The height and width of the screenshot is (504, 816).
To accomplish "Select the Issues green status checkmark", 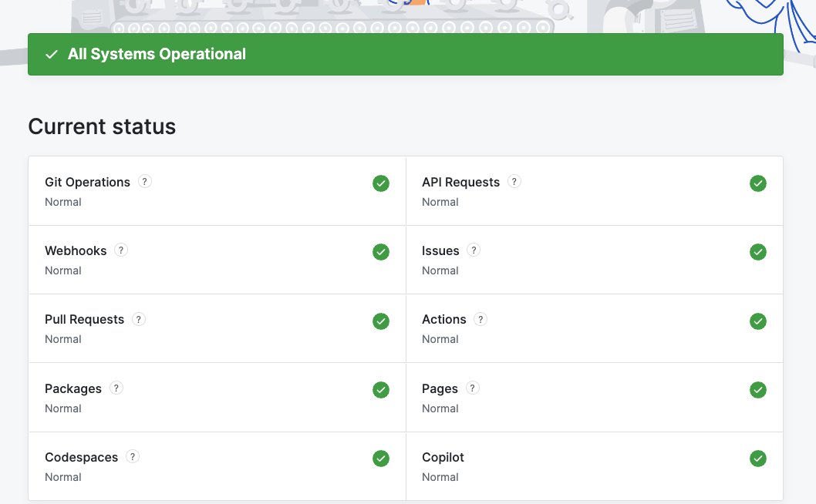I will coord(757,252).
